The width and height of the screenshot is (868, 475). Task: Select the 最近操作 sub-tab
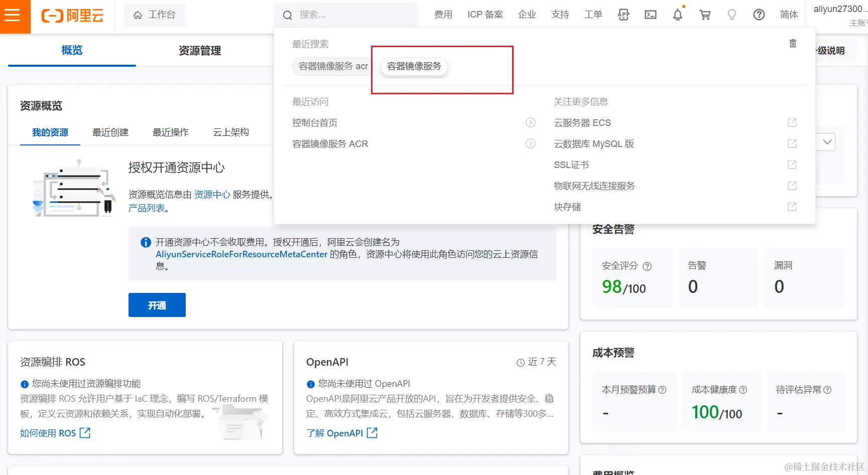point(171,132)
